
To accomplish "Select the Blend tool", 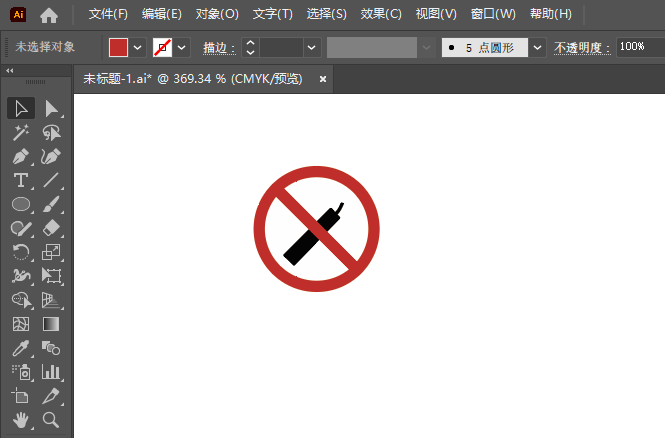I will (x=51, y=348).
